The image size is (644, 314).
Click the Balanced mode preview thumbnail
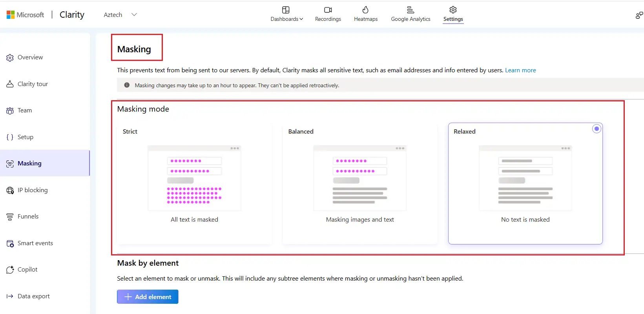[360, 178]
